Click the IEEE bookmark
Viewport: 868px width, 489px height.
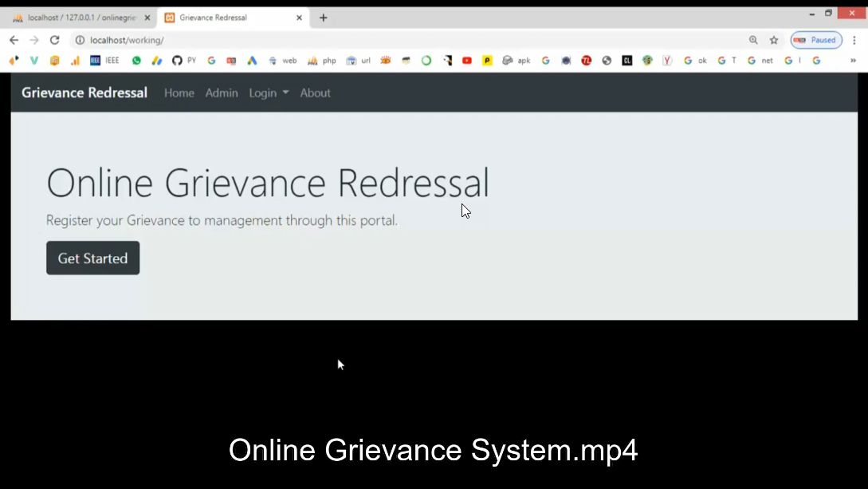coord(104,61)
